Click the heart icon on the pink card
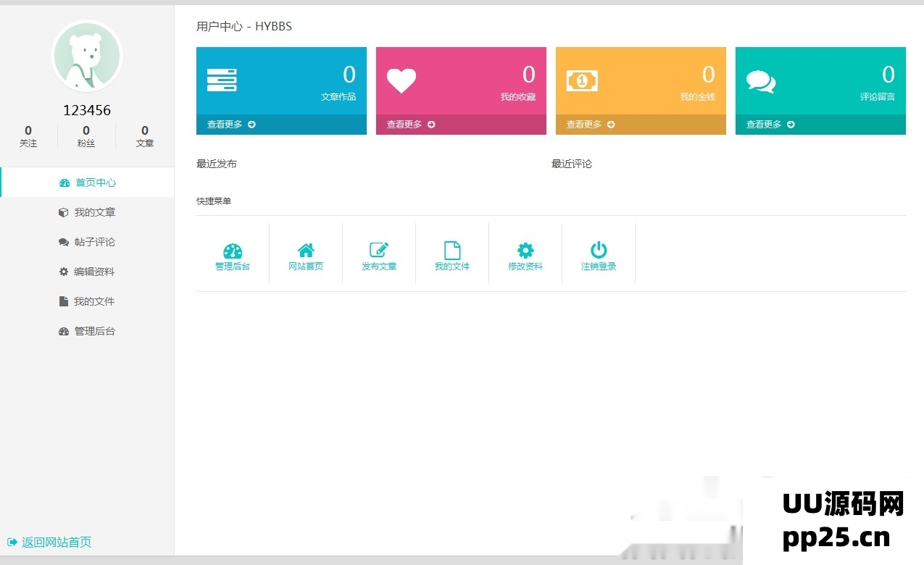The image size is (924, 565). pos(401,80)
